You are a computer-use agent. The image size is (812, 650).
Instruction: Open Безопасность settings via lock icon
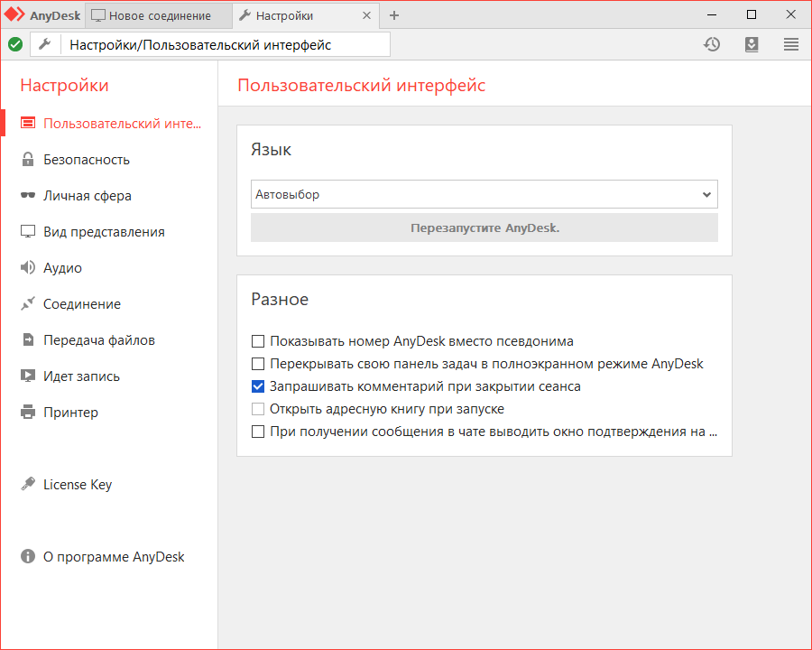pyautogui.click(x=28, y=160)
